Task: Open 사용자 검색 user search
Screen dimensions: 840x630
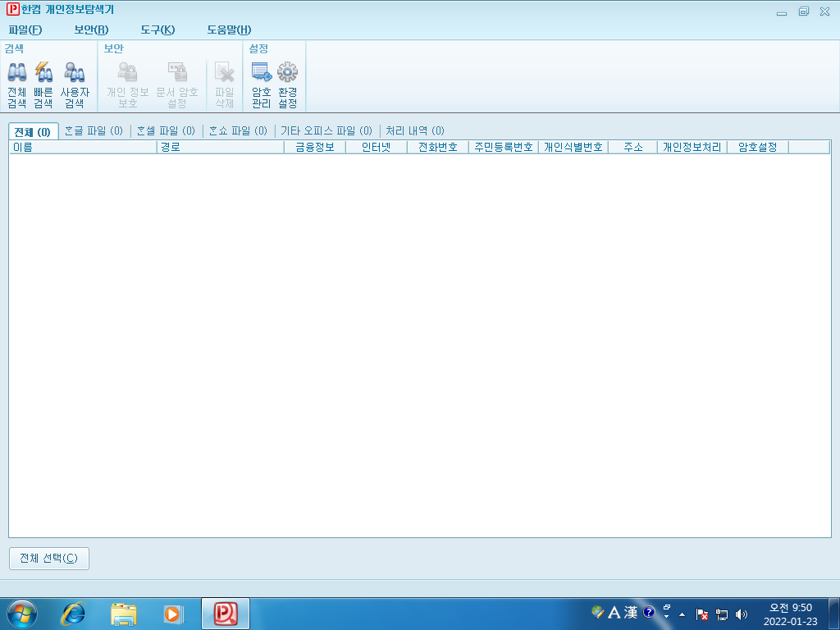Action: [75, 84]
